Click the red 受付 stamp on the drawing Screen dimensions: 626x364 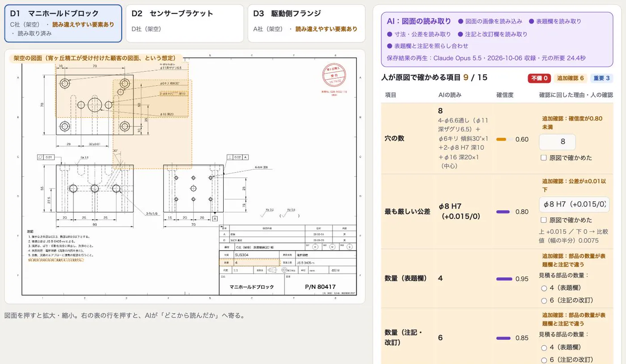click(334, 75)
